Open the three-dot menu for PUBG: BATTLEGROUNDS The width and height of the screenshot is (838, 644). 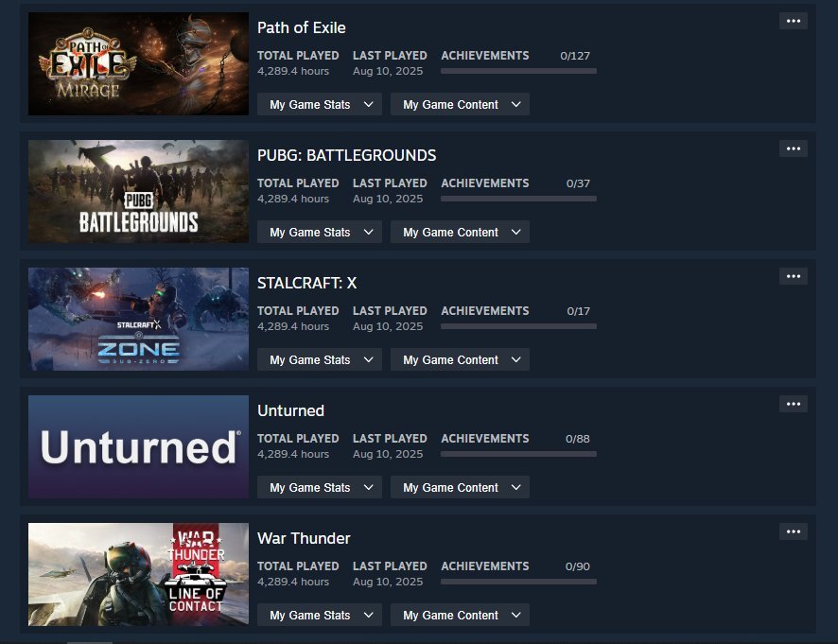(x=794, y=149)
